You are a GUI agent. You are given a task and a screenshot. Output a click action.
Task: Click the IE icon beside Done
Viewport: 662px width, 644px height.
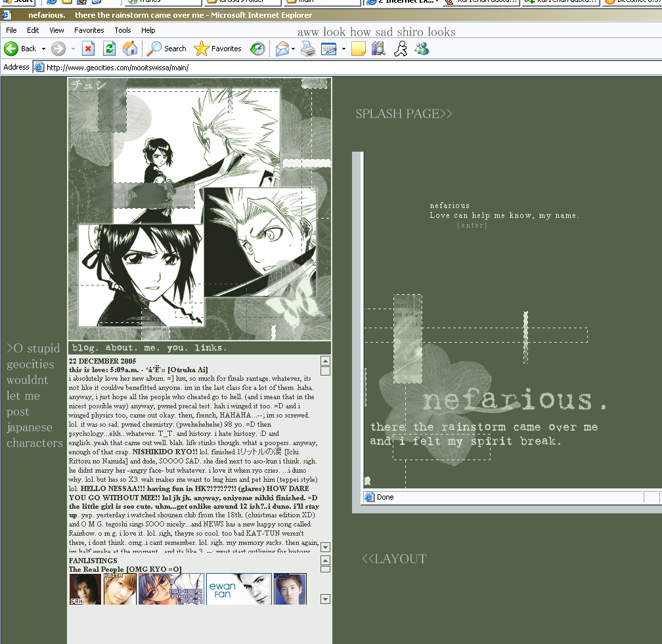[x=369, y=497]
